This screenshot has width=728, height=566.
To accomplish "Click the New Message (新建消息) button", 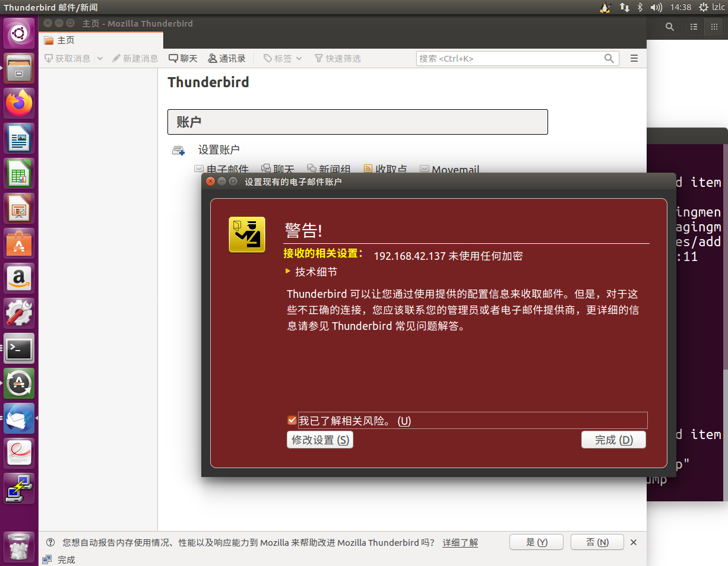I will coord(135,58).
